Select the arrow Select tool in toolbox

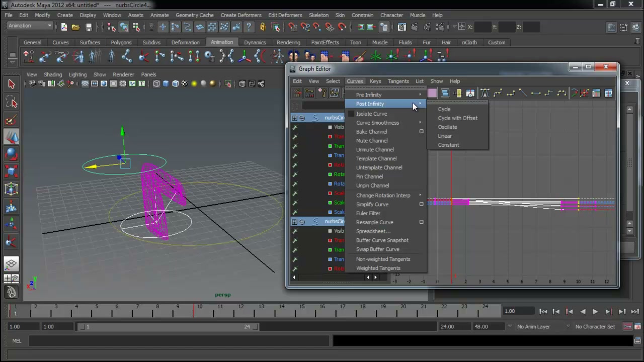[x=12, y=84]
